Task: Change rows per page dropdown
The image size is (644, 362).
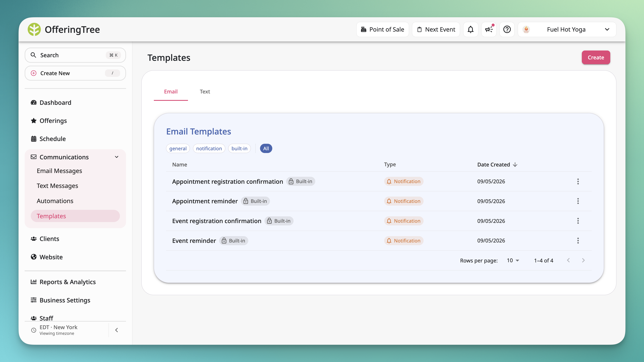Action: coord(513,260)
